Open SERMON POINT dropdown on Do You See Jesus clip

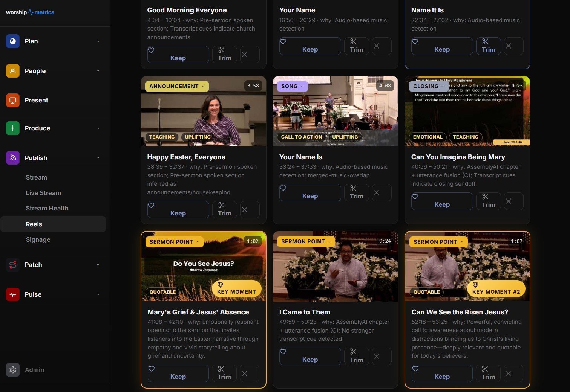pos(175,242)
